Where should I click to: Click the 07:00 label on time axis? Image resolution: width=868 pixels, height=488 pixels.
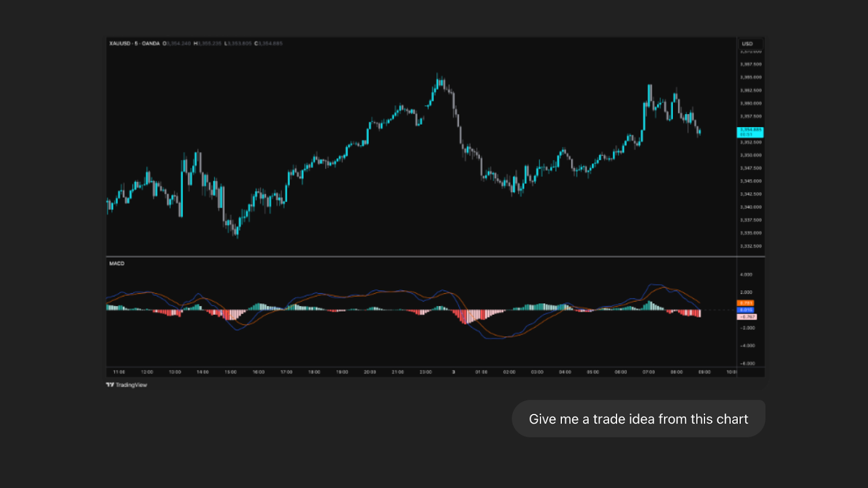[x=648, y=373]
